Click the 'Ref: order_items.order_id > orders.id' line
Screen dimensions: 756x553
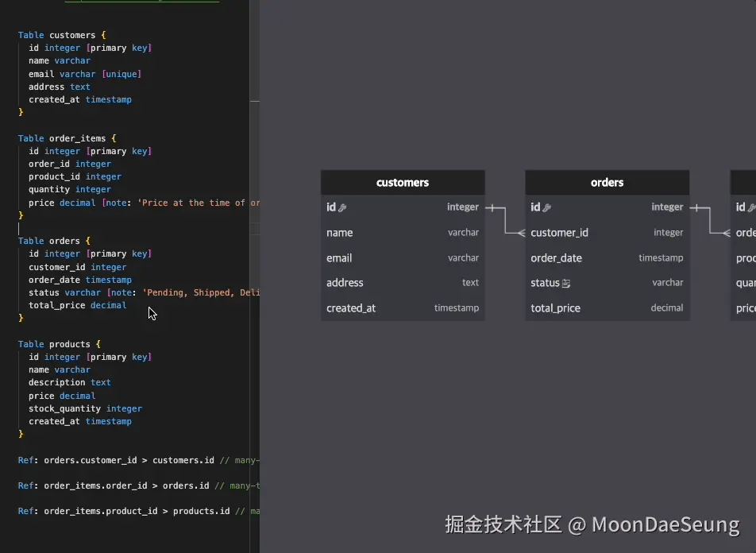tap(139, 486)
